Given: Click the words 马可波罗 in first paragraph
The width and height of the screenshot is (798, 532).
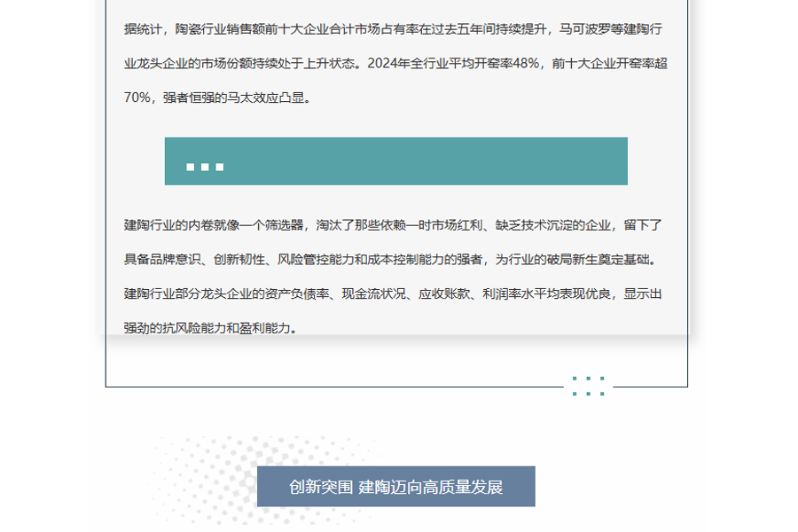Looking at the screenshot, I should point(583,29).
